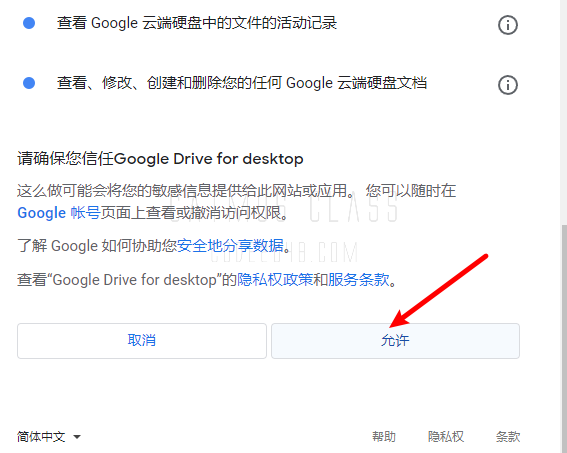Screen dimensions: 567x453
Task: Click the vertical scrollbar thumb
Action: pyautogui.click(x=564, y=338)
